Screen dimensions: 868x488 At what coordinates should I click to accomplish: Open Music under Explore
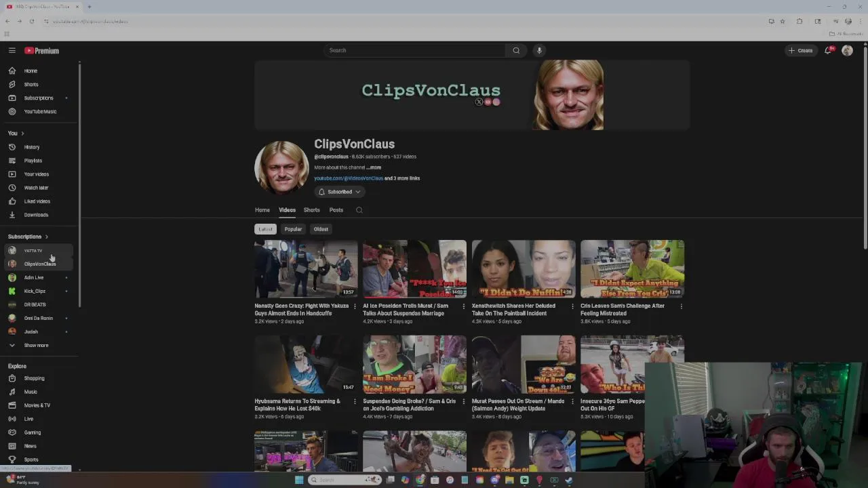(x=39, y=392)
